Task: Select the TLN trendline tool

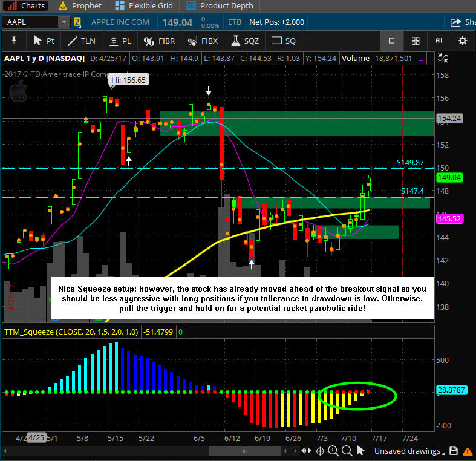Action: 82,41
